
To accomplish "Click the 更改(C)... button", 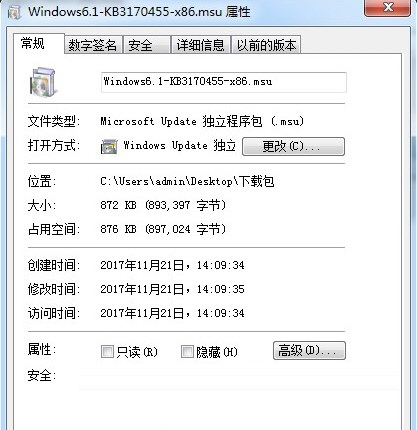I will tap(293, 146).
